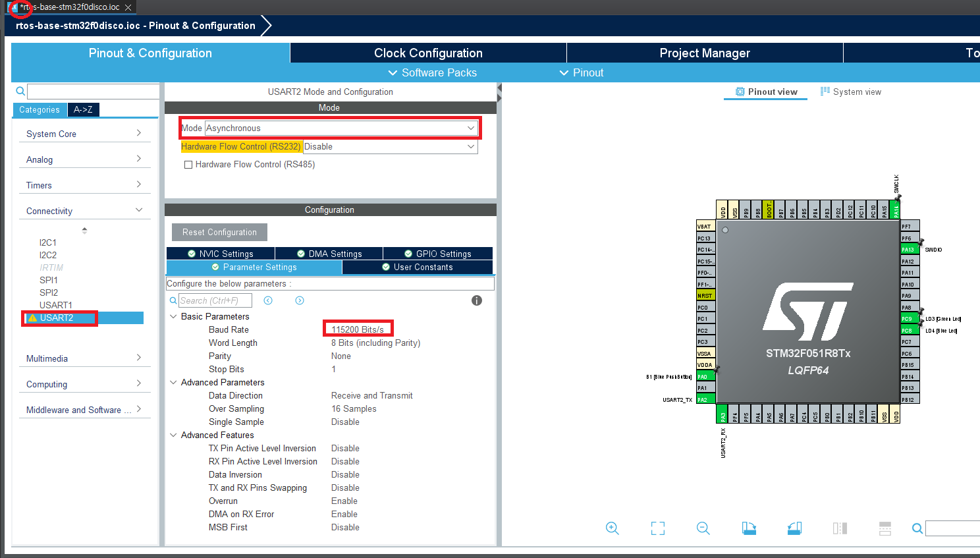The image size is (980, 558).
Task: Collapse the Connectivity category
Action: tap(84, 211)
